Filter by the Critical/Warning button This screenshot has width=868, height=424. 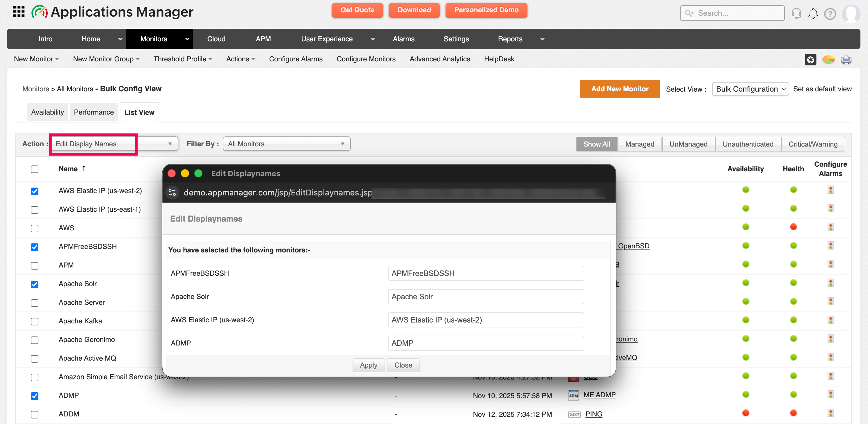coord(813,144)
